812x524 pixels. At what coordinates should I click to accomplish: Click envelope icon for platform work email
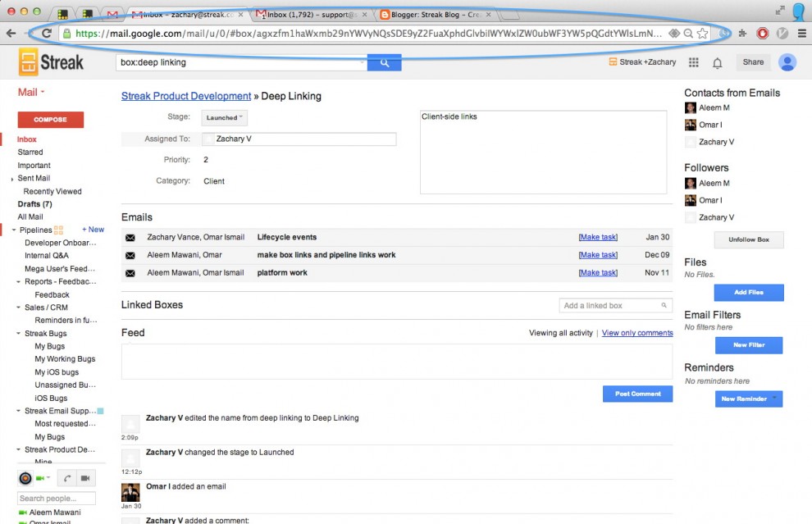click(x=130, y=273)
